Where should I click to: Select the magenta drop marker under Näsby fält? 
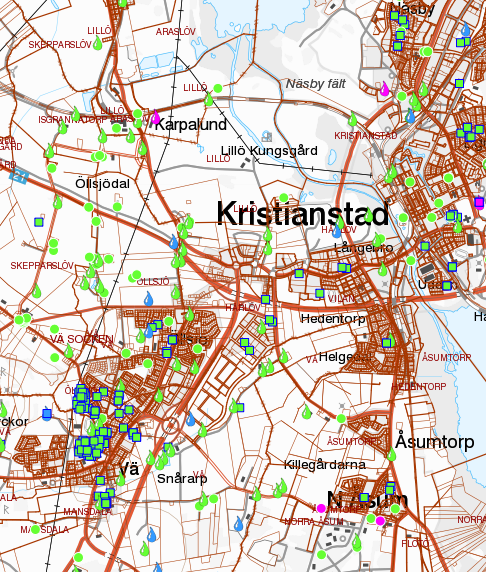tap(385, 89)
